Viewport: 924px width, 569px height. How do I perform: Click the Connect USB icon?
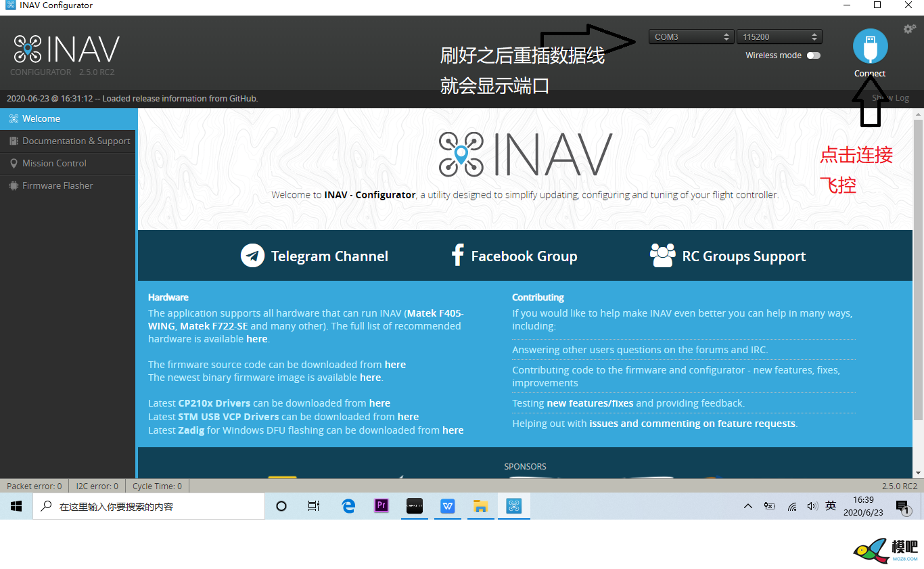pyautogui.click(x=870, y=47)
